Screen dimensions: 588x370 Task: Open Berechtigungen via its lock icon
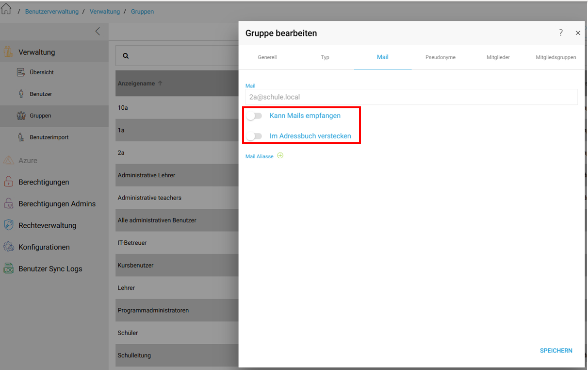8,182
